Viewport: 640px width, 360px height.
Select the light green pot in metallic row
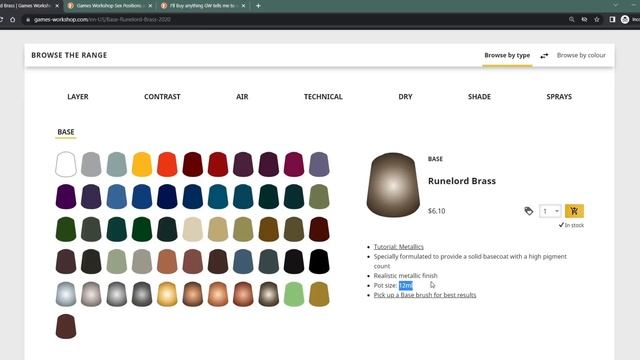[x=294, y=294]
